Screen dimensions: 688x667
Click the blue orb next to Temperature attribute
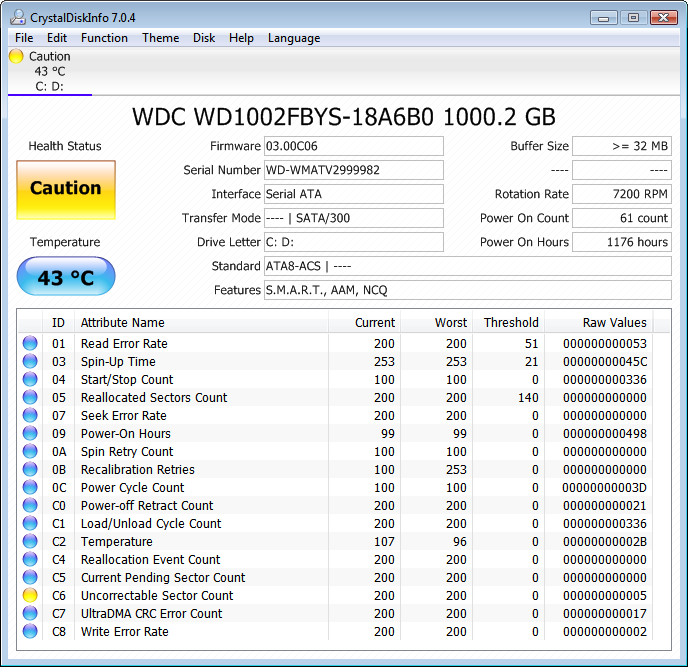point(30,542)
